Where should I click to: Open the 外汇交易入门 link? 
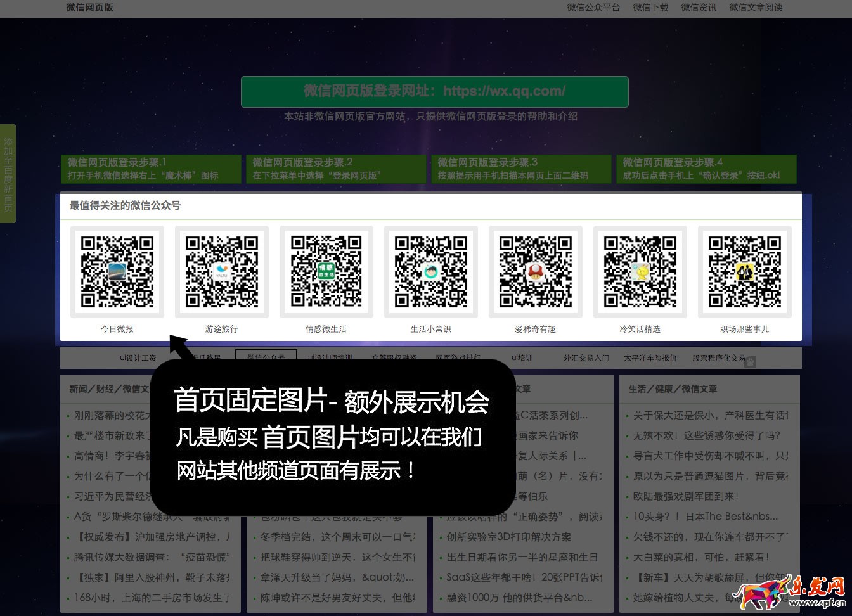point(586,358)
